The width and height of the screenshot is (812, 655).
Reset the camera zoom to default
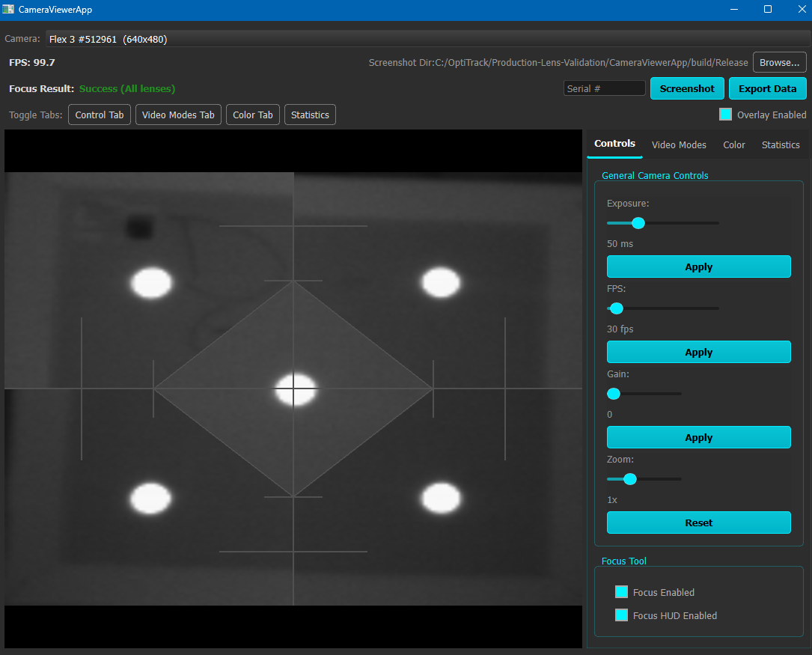698,523
